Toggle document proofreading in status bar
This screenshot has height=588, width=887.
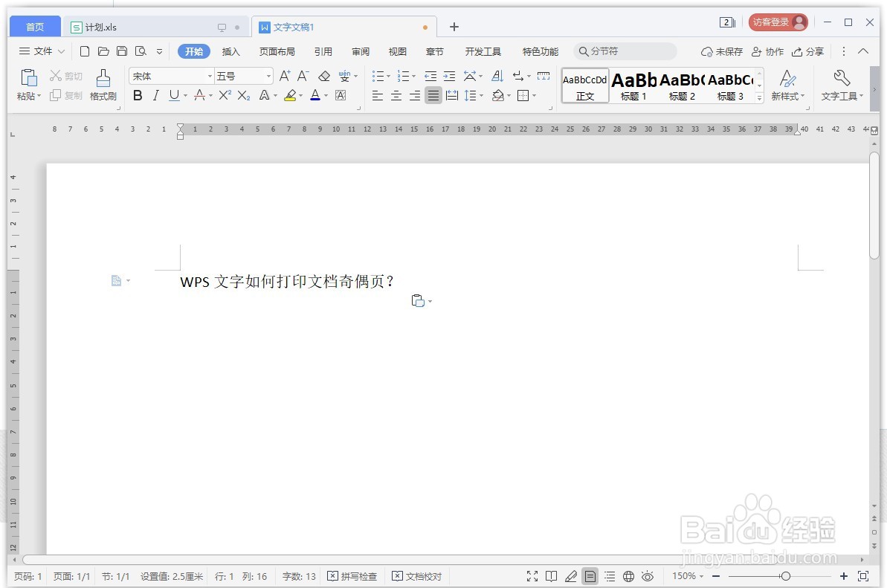click(417, 576)
